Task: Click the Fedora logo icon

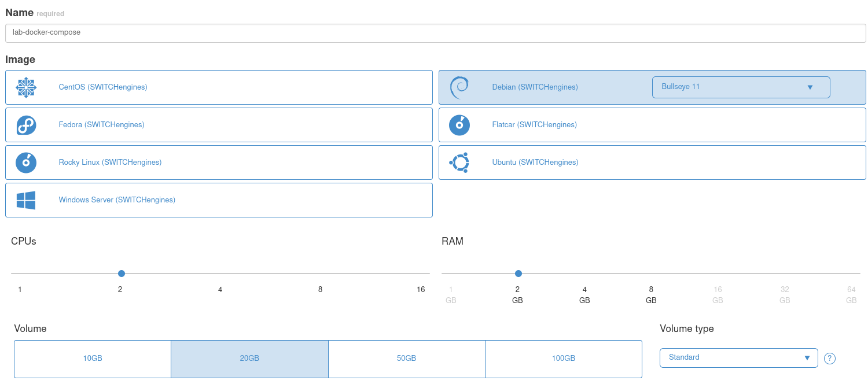Action: [x=26, y=125]
